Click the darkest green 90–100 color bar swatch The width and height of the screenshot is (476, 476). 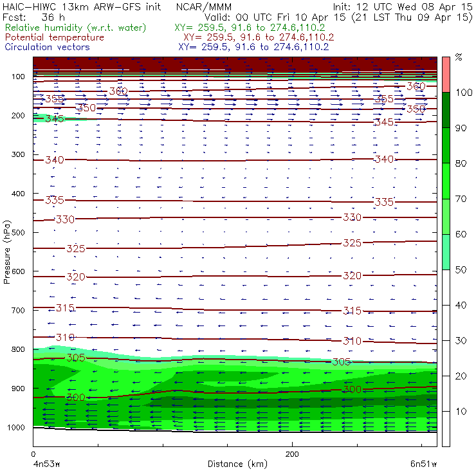[446, 110]
